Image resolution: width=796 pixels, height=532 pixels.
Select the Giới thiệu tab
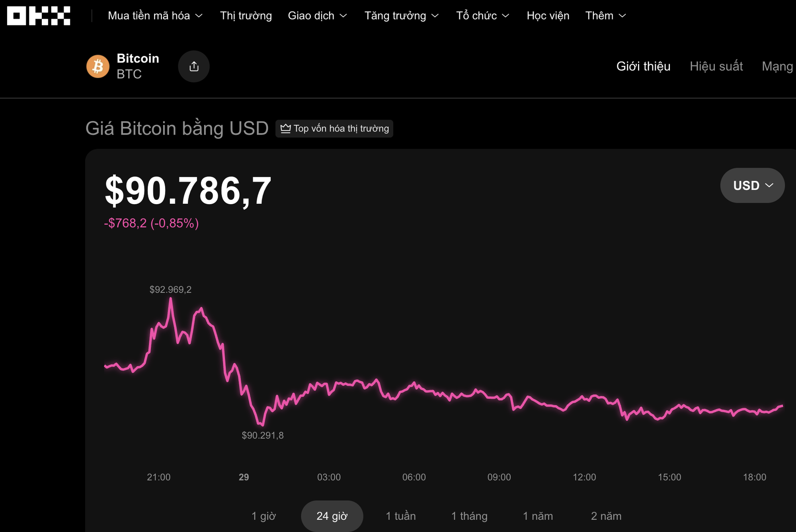point(643,66)
